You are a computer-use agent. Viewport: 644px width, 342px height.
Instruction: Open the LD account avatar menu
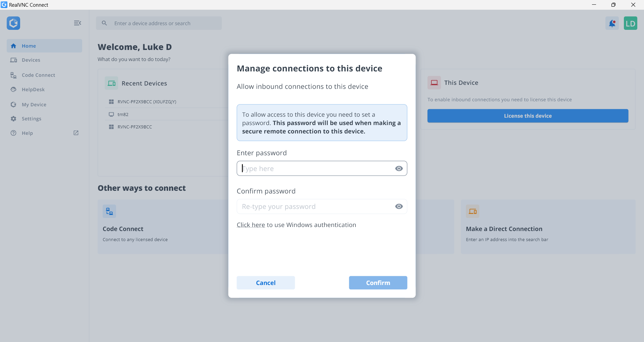[x=631, y=23]
